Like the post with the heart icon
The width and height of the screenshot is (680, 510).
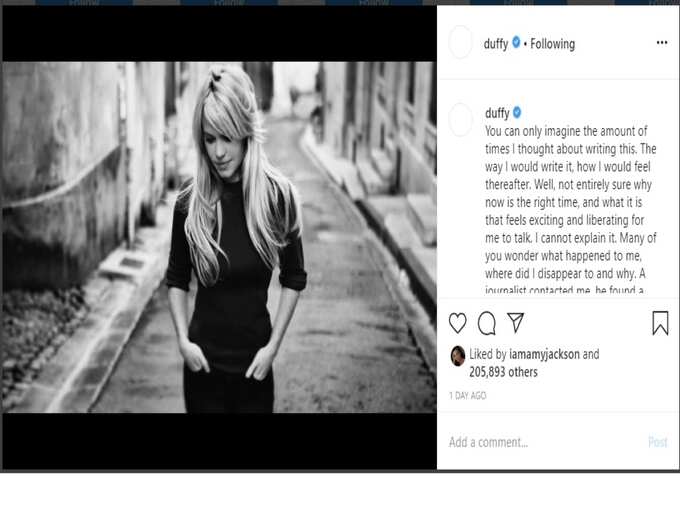click(x=458, y=323)
